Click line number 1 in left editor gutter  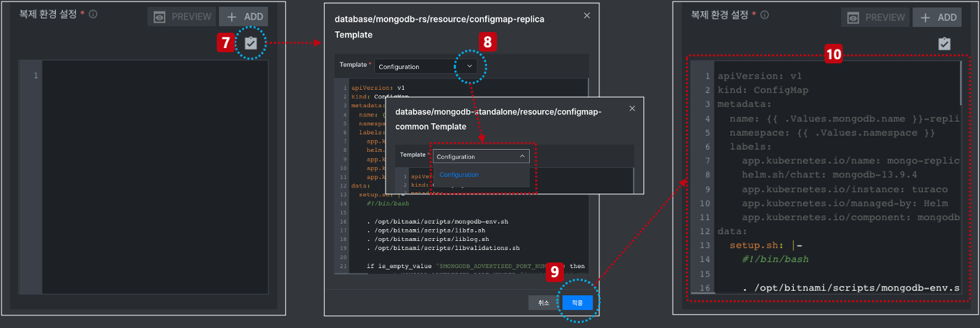pos(35,75)
